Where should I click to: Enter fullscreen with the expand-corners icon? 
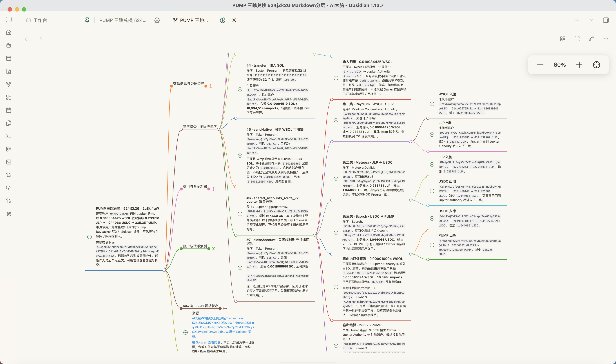click(577, 39)
